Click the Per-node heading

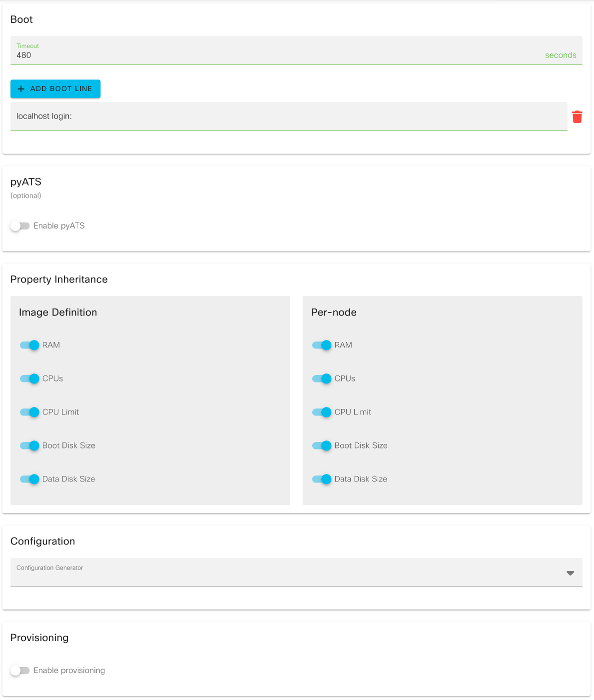click(334, 312)
